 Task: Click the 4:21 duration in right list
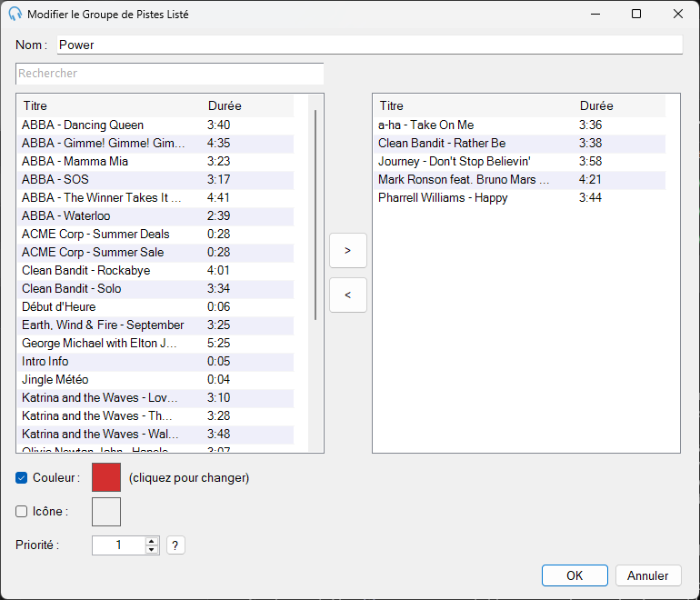click(x=590, y=179)
